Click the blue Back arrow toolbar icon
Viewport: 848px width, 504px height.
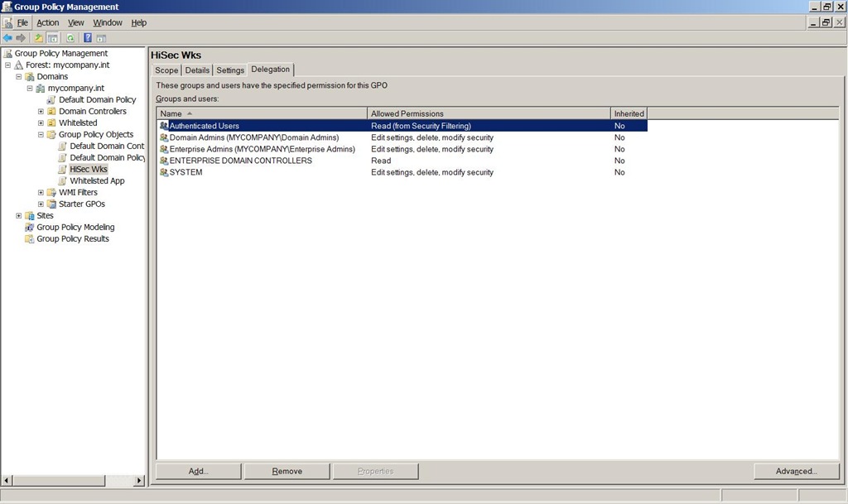tap(7, 38)
